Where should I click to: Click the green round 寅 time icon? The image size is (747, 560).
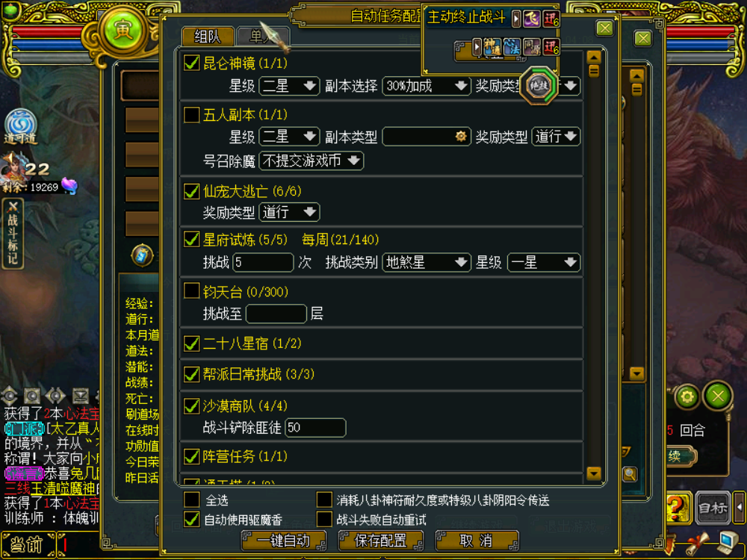point(122,30)
